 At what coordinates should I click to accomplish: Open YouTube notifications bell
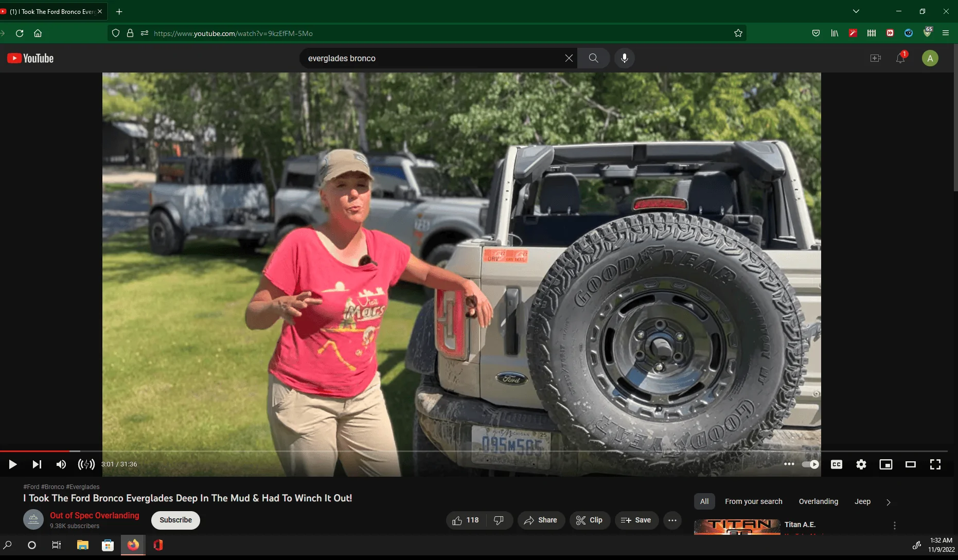pyautogui.click(x=900, y=58)
